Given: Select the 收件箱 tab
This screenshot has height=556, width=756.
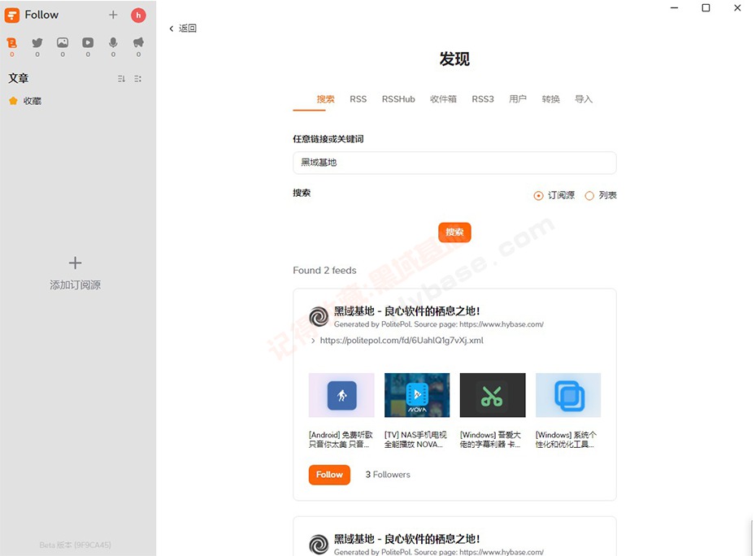Looking at the screenshot, I should (443, 99).
